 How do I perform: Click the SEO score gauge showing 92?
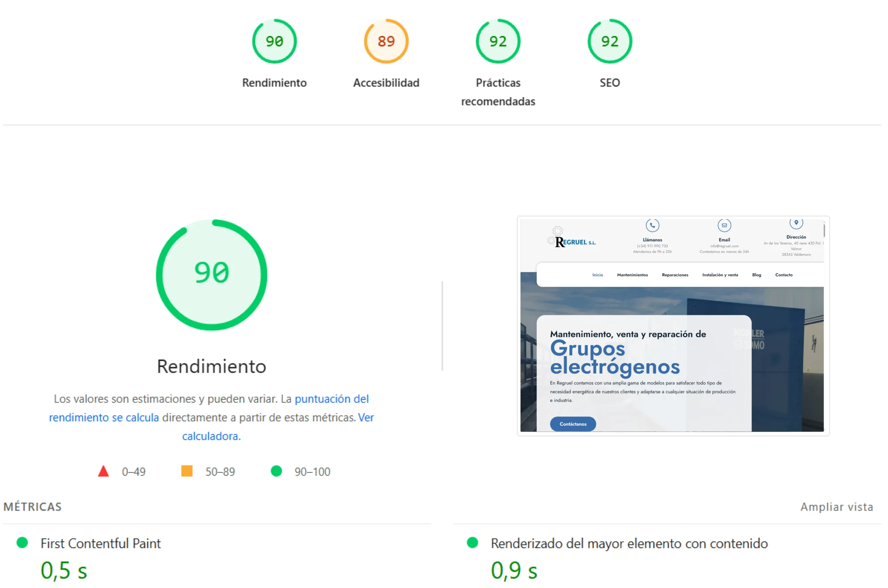click(609, 41)
